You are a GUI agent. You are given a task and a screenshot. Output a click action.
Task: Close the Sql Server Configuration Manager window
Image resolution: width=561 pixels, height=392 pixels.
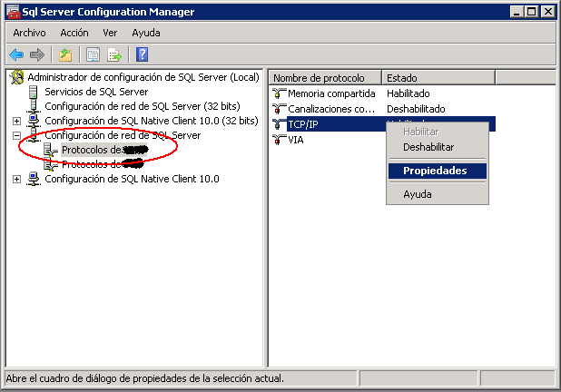pos(547,12)
